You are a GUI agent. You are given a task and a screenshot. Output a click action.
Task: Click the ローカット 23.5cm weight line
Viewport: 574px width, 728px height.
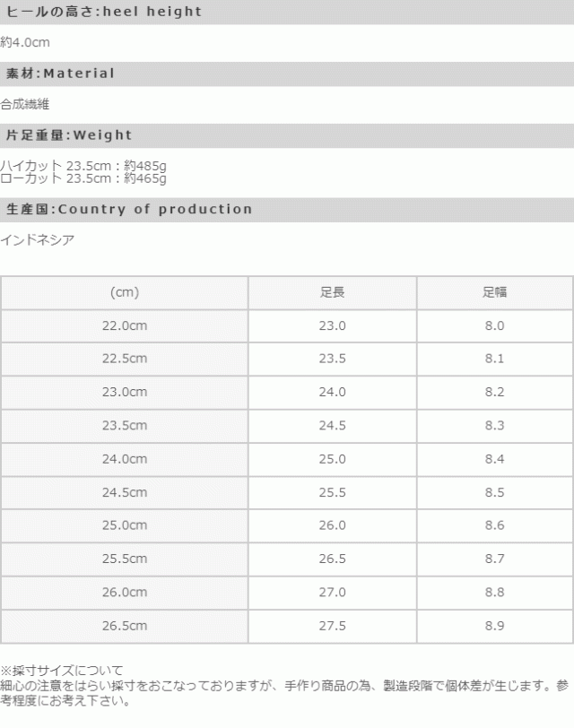click(x=84, y=178)
